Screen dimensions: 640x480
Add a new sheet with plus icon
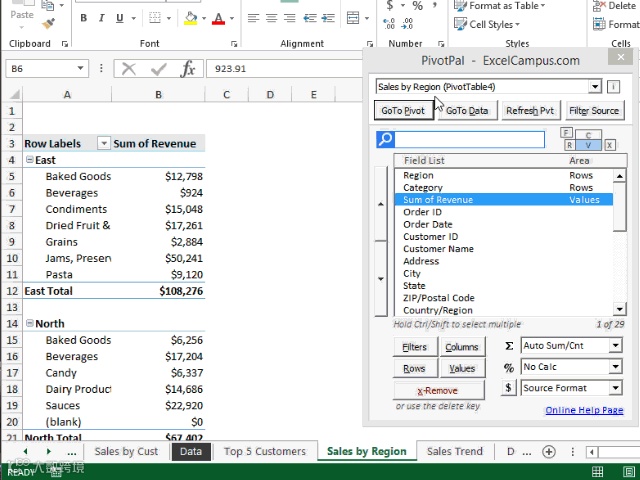549,451
